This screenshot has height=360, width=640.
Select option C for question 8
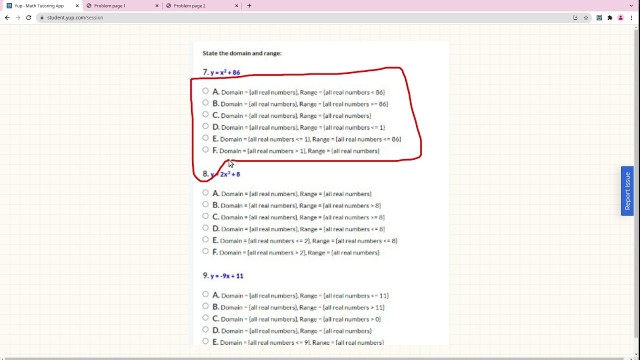(205, 216)
